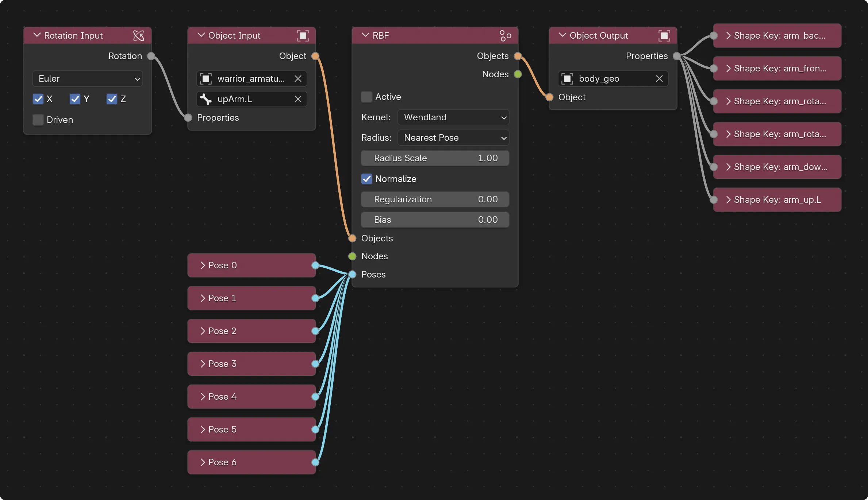Viewport: 868px width, 500px height.
Task: Uncheck the Z axis checkbox
Action: point(112,99)
